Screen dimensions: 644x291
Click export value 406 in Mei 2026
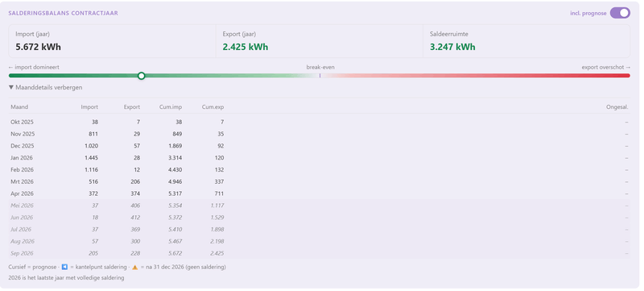coord(135,206)
